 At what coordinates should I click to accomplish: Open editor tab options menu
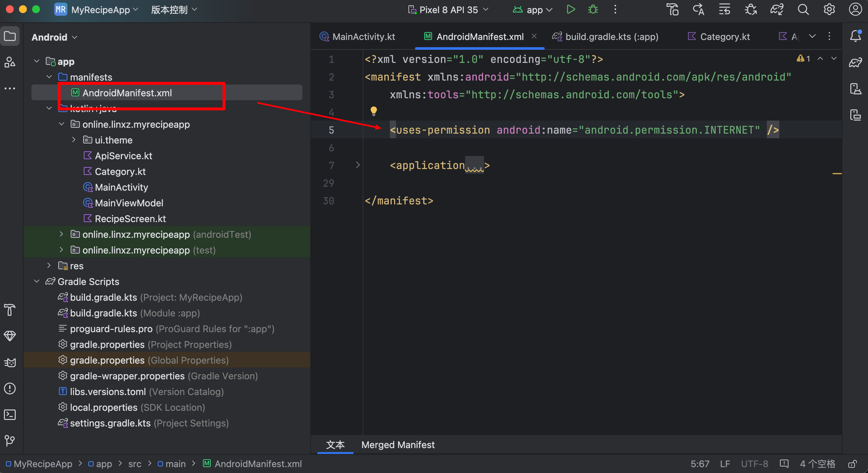[x=830, y=36]
